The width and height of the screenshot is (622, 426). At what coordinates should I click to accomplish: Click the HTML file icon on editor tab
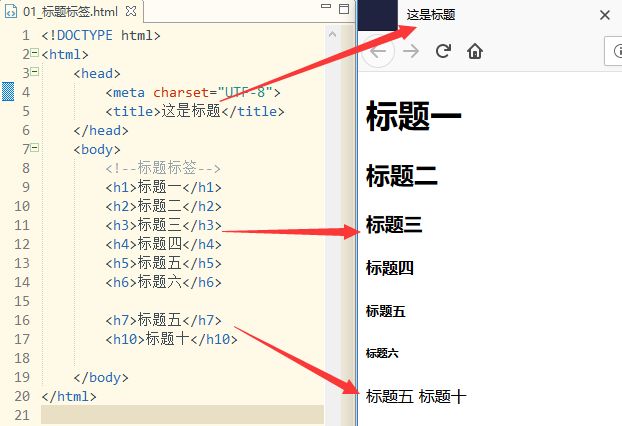(11, 12)
